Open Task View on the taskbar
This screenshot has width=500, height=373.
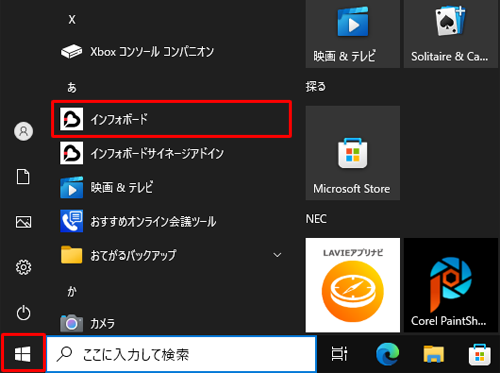coord(339,354)
